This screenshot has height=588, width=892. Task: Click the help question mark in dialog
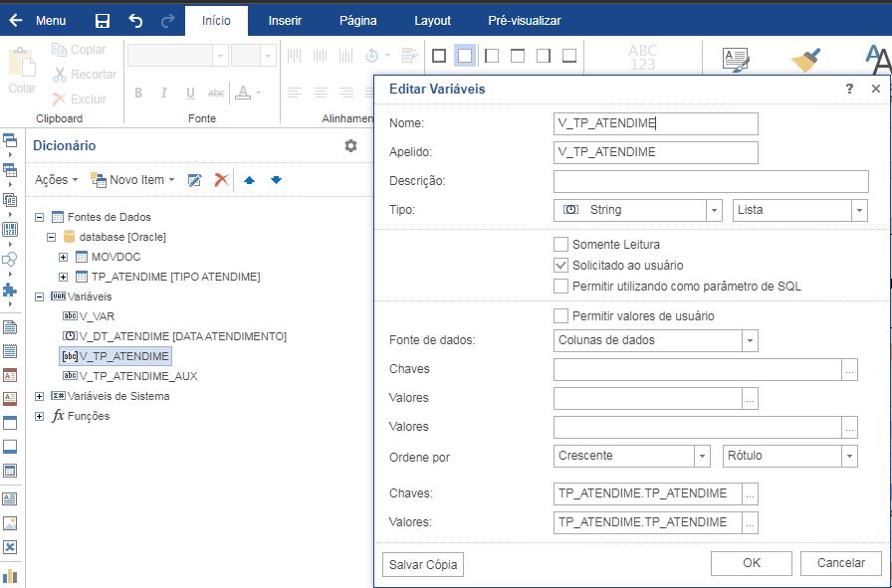[x=849, y=89]
